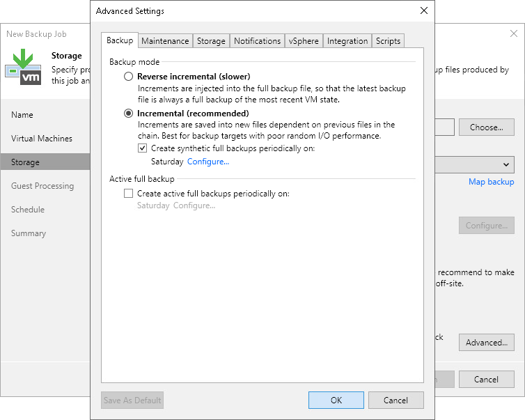Switch to the Integration tab

click(x=347, y=41)
